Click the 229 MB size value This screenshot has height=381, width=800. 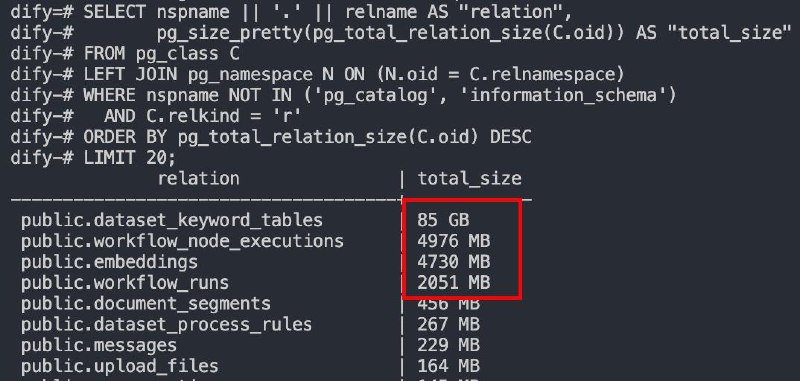coord(448,345)
